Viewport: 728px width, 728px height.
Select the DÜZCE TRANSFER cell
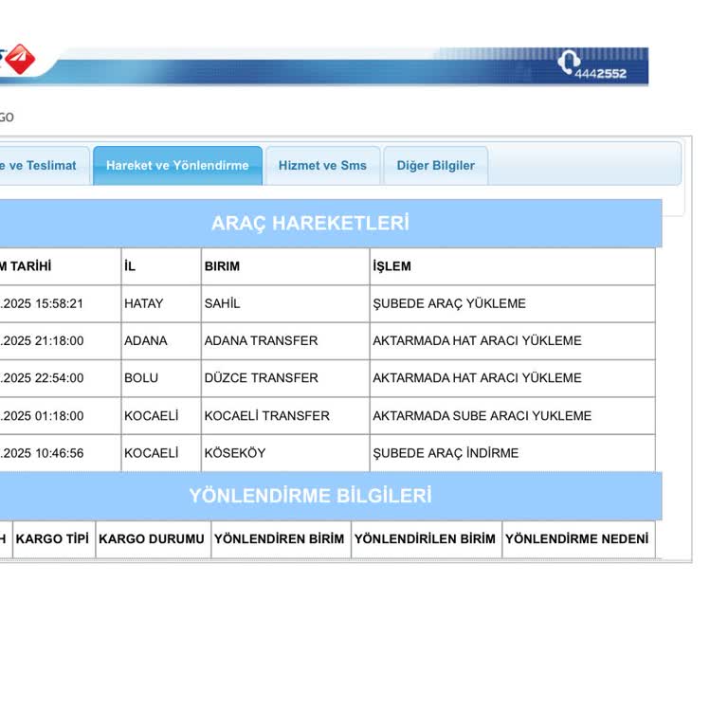pyautogui.click(x=285, y=378)
